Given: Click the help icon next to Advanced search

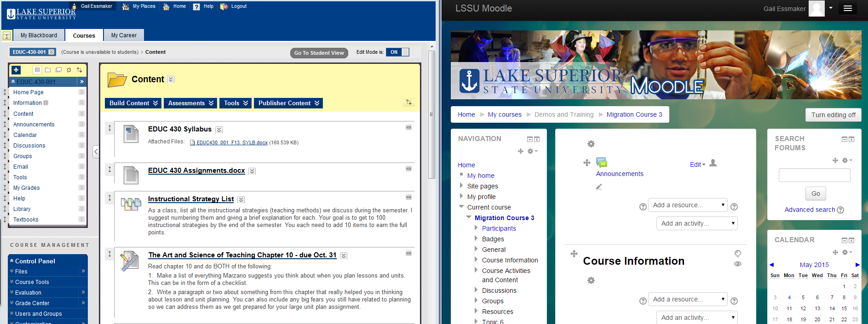Looking at the screenshot, I should 840,210.
